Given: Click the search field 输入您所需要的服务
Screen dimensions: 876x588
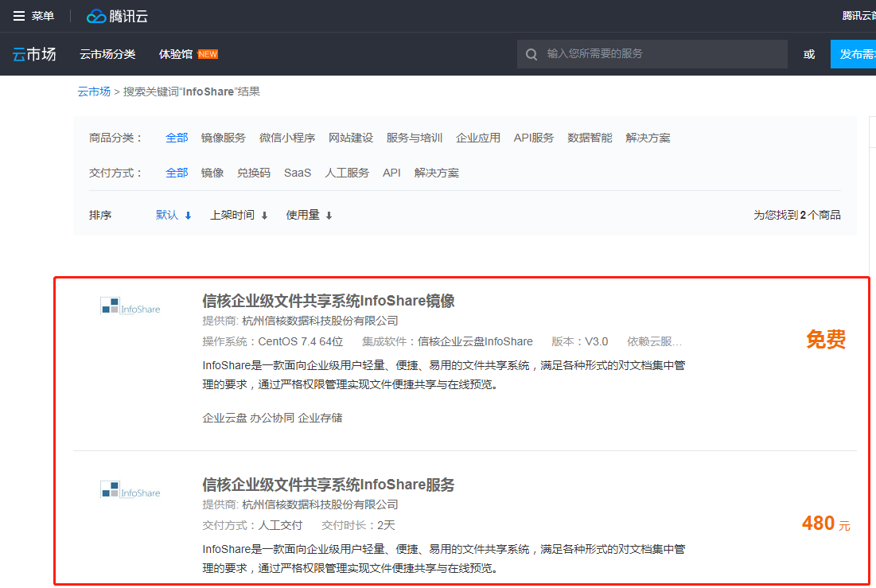Looking at the screenshot, I should 652,54.
